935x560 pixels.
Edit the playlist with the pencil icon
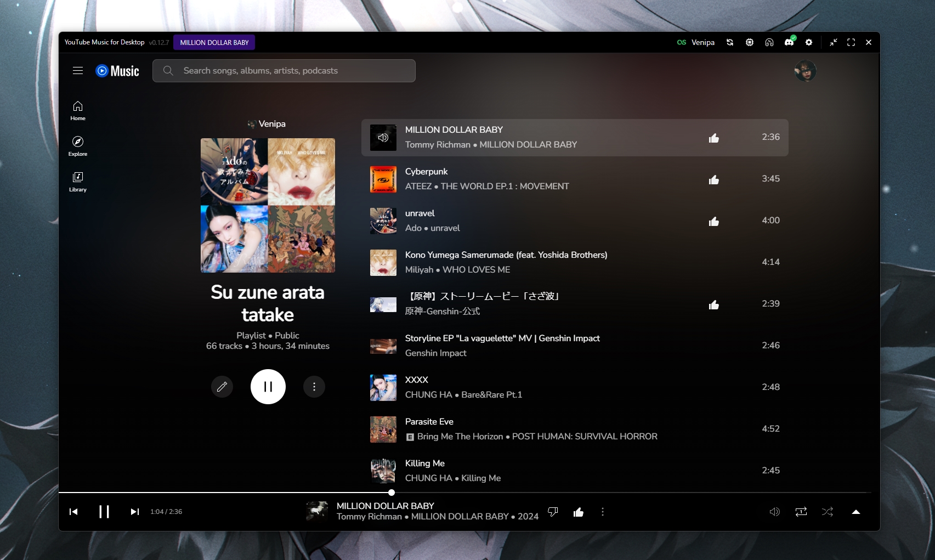[222, 387]
